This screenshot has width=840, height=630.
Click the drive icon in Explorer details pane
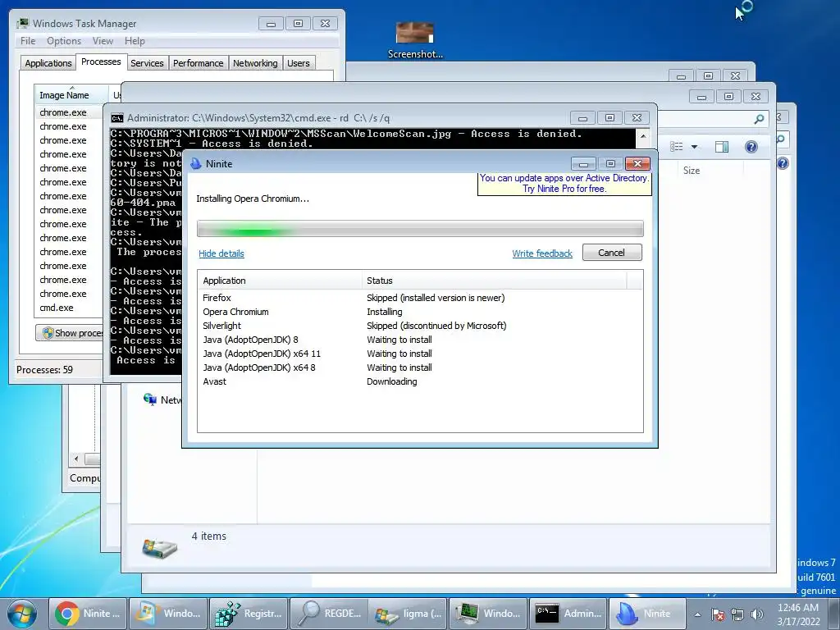[x=159, y=548]
